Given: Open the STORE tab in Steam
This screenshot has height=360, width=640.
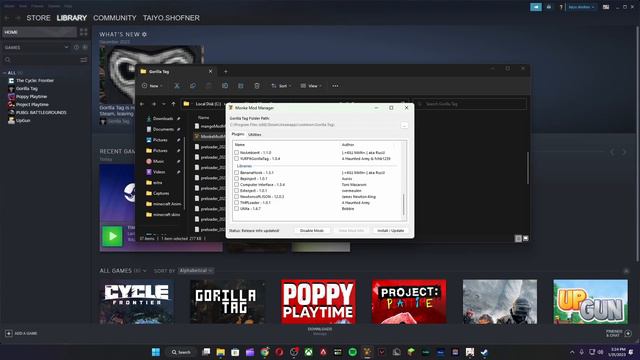Looking at the screenshot, I should point(38,18).
